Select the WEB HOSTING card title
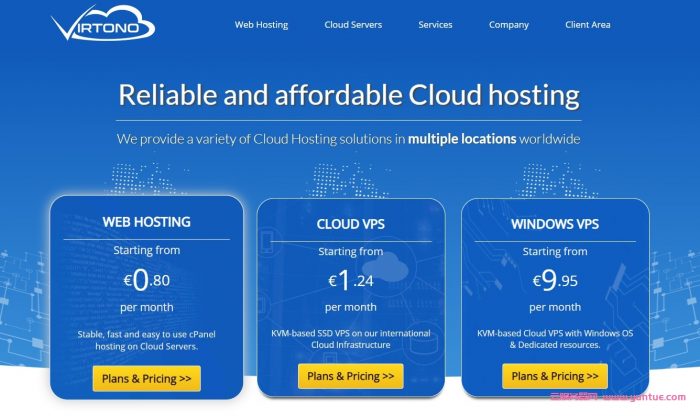700x416 pixels. click(146, 222)
